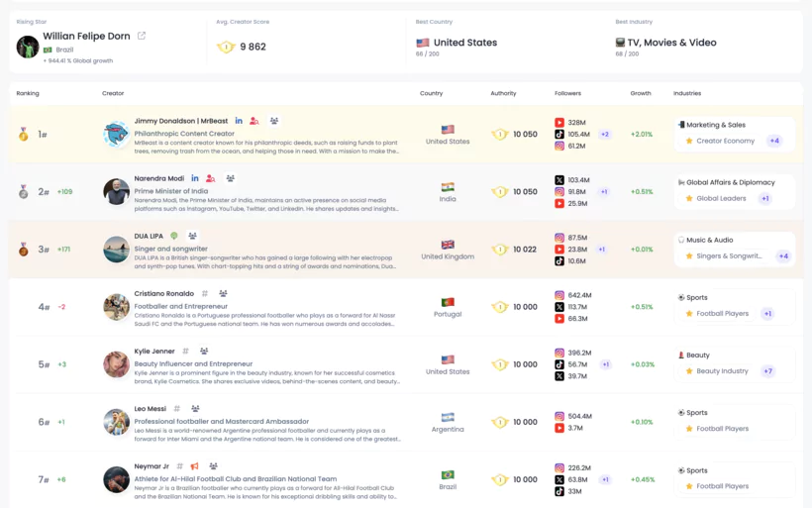Click the LinkedIn icon next to MrBeast's name

point(239,121)
